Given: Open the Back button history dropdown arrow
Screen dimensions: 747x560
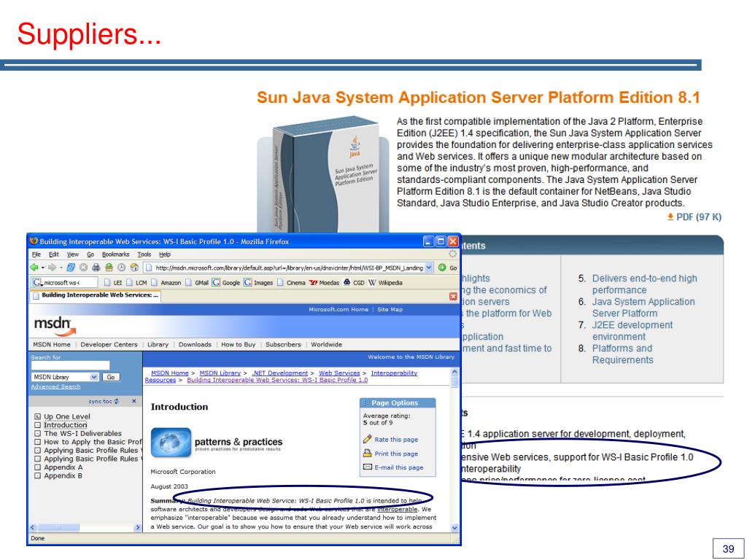Looking at the screenshot, I should [42, 268].
